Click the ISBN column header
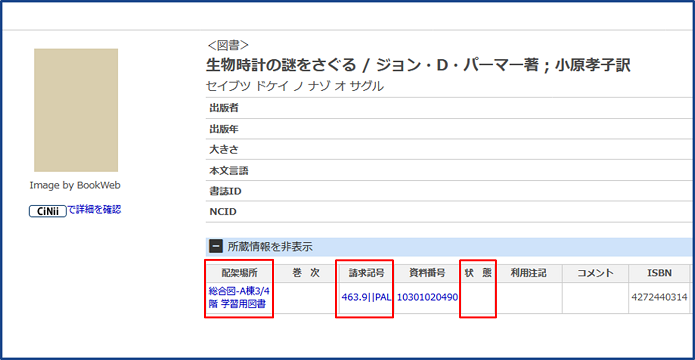 [659, 274]
